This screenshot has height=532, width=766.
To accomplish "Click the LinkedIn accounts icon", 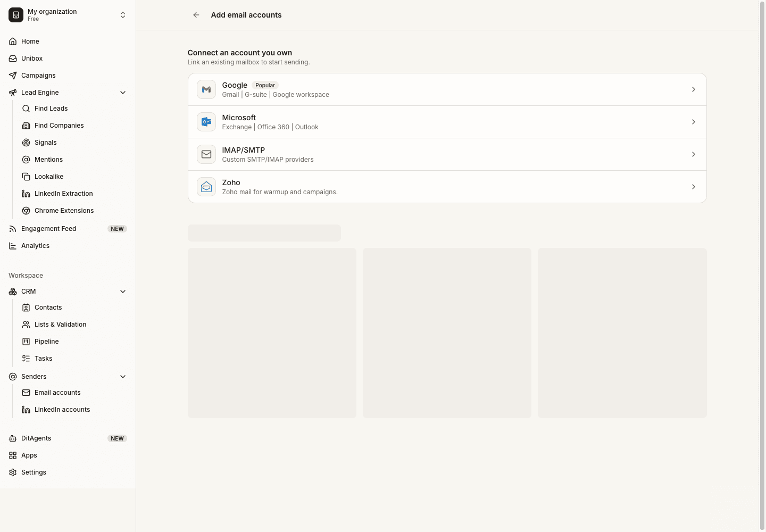I will tap(26, 410).
